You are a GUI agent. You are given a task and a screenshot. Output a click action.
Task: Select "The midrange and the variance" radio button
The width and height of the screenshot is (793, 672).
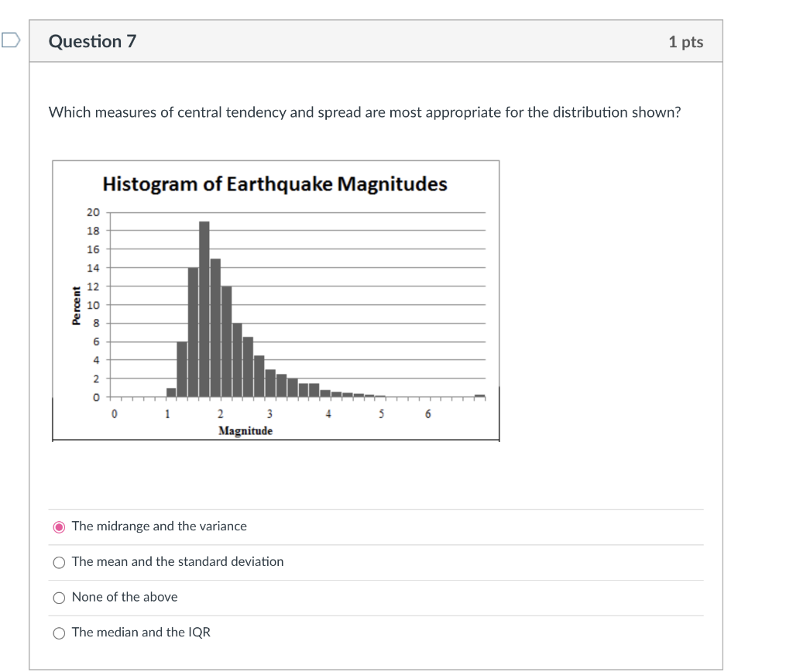coord(59,526)
